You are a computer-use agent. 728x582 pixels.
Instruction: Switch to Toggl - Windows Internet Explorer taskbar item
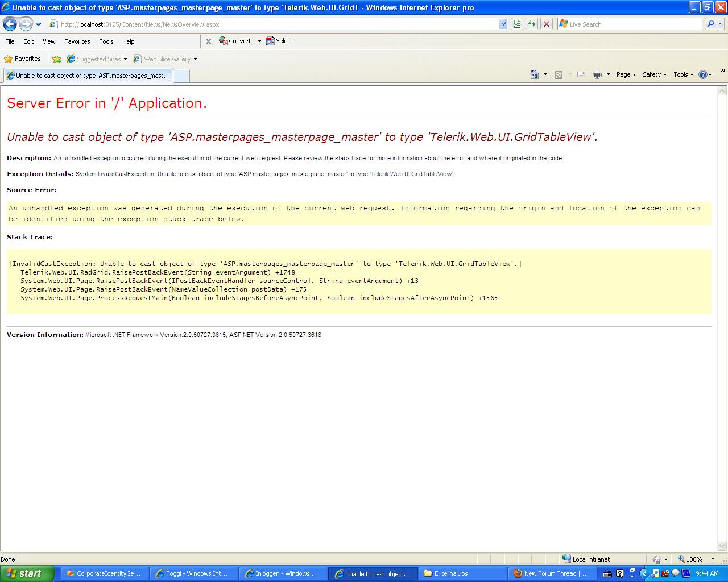click(193, 573)
